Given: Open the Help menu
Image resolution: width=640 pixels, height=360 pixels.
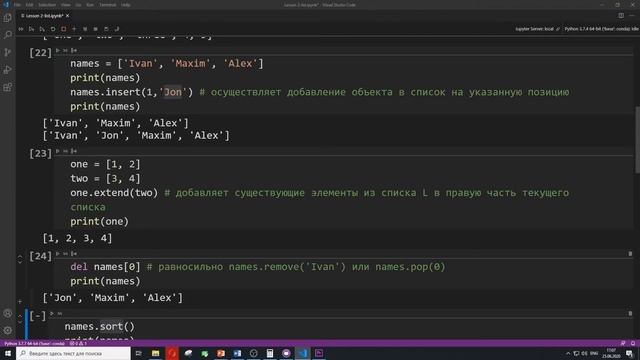Looking at the screenshot, I should point(126,5).
